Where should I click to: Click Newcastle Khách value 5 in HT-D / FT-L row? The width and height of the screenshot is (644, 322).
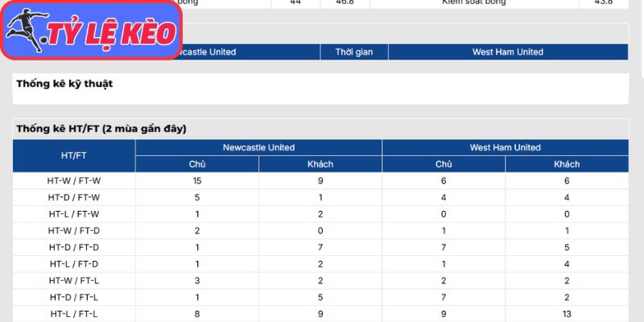click(x=320, y=297)
